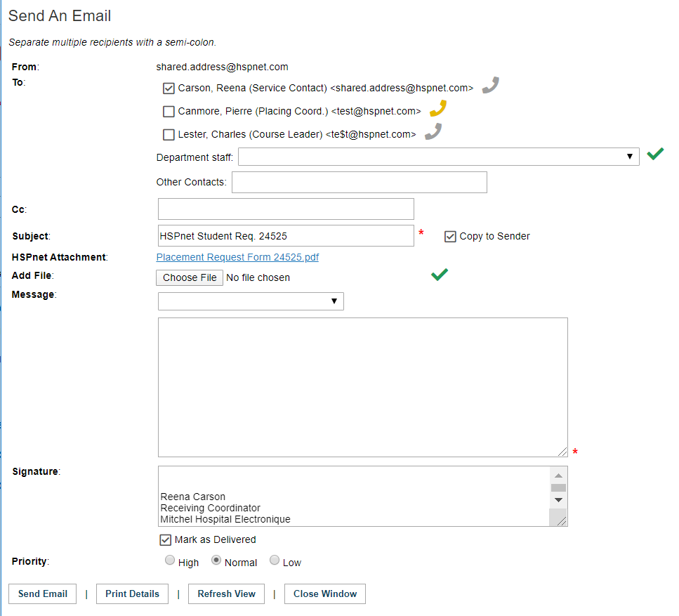Click signature box scroll up arrow
The width and height of the screenshot is (679, 616).
click(558, 476)
